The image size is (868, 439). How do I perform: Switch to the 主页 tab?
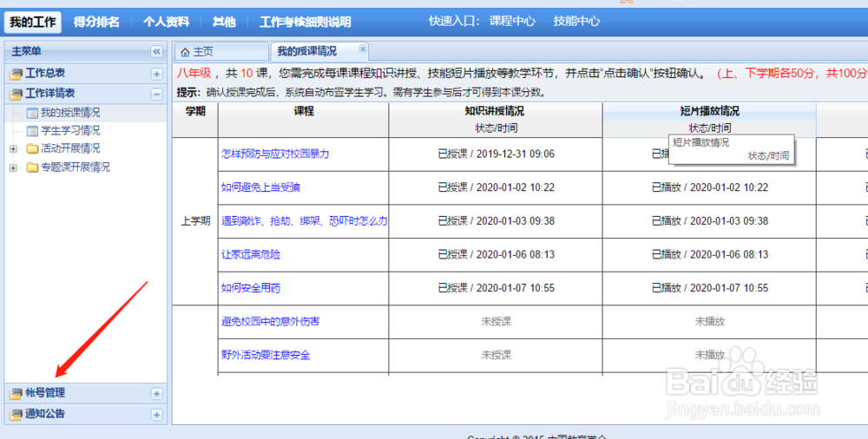pos(221,51)
